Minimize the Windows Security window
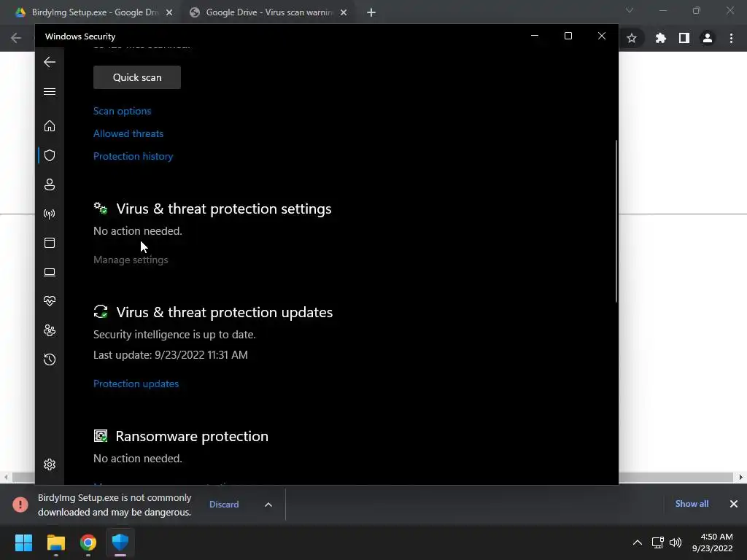747x560 pixels. coord(535,36)
